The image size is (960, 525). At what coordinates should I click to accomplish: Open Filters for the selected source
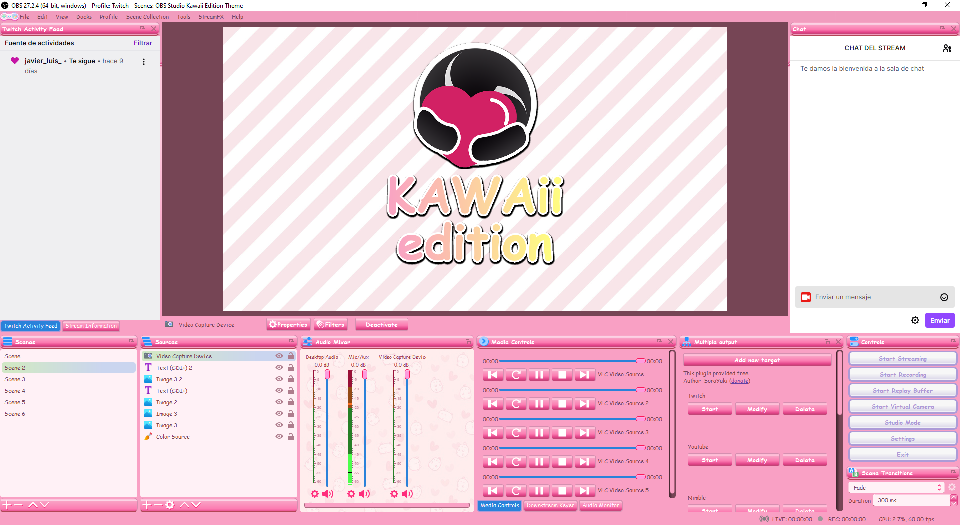coord(331,325)
